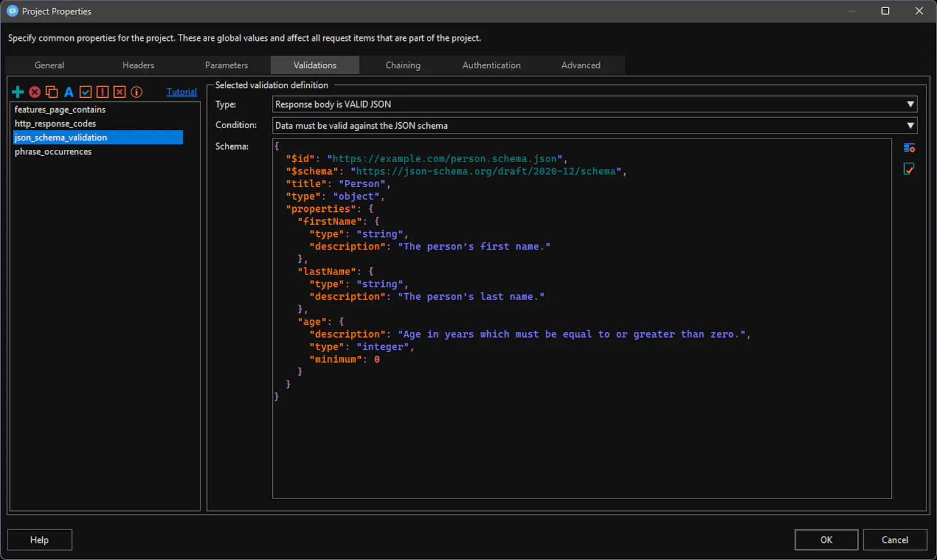Open the orange circled info icon

tap(136, 92)
